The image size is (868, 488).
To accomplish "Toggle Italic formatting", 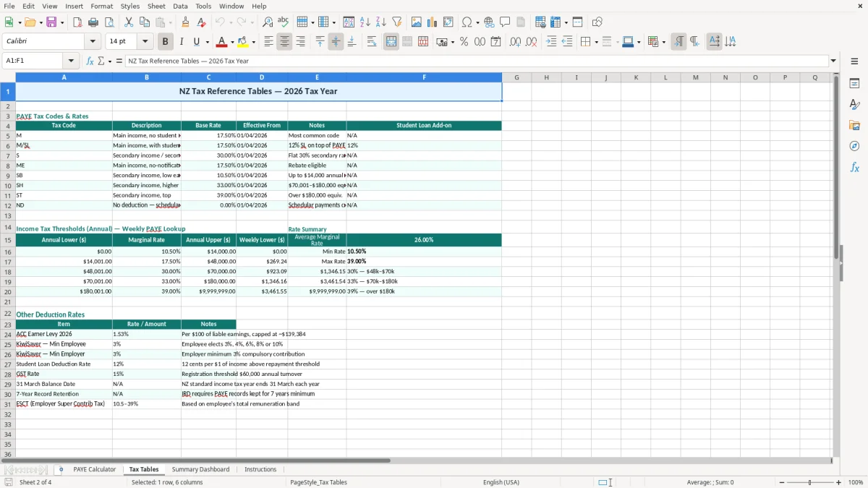I will pos(181,42).
